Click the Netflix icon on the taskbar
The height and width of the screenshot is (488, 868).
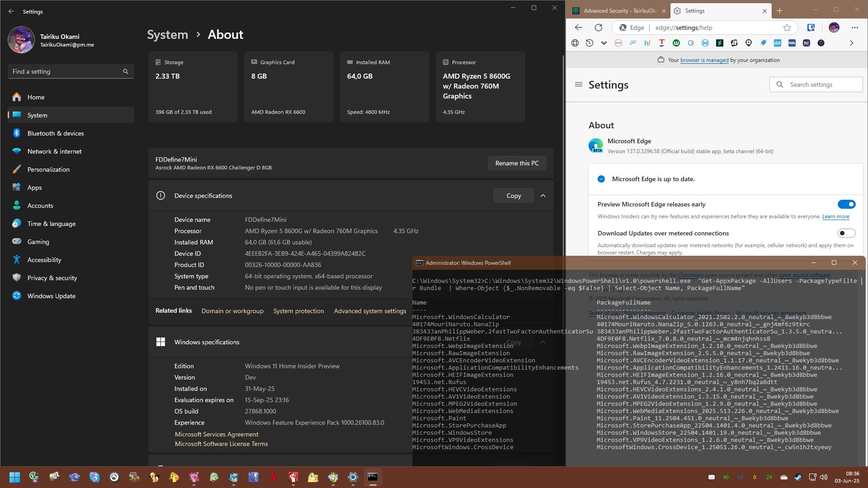(x=273, y=477)
